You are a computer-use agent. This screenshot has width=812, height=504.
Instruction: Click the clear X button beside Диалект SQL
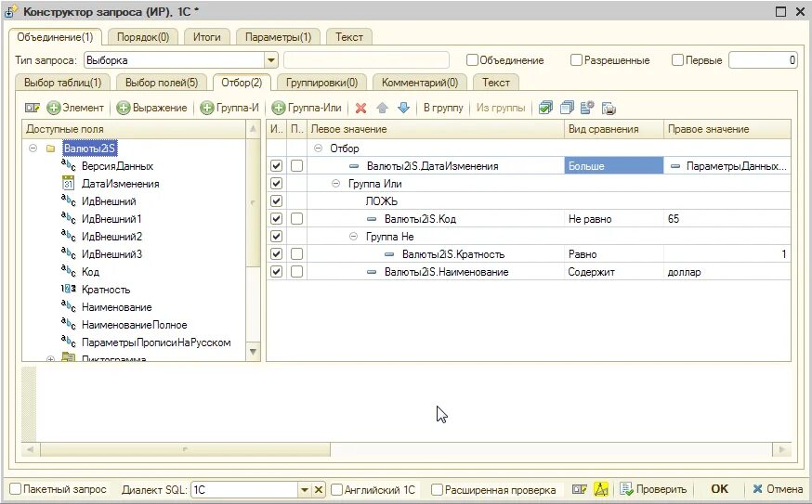point(319,489)
